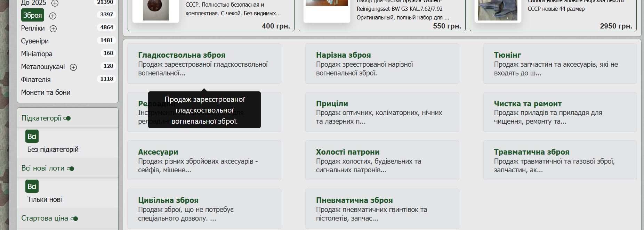Open Цивільна зброя subcategory
Image resolution: width=644 pixels, height=230 pixels.
tap(168, 200)
